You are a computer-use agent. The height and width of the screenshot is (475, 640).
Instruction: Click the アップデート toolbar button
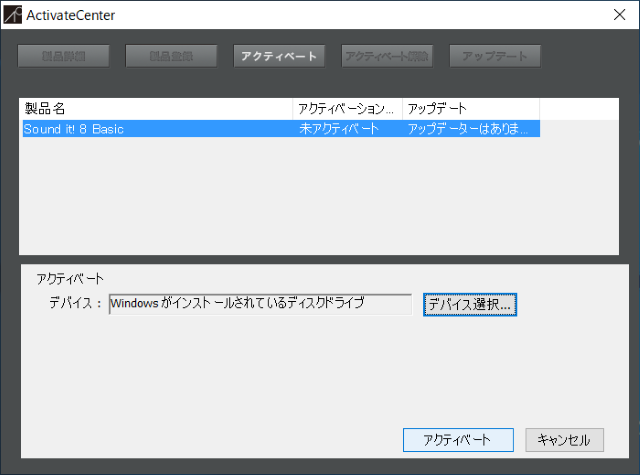coord(495,56)
